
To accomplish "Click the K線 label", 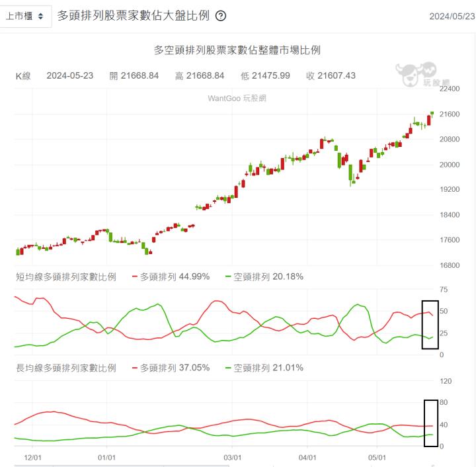I will [x=23, y=75].
